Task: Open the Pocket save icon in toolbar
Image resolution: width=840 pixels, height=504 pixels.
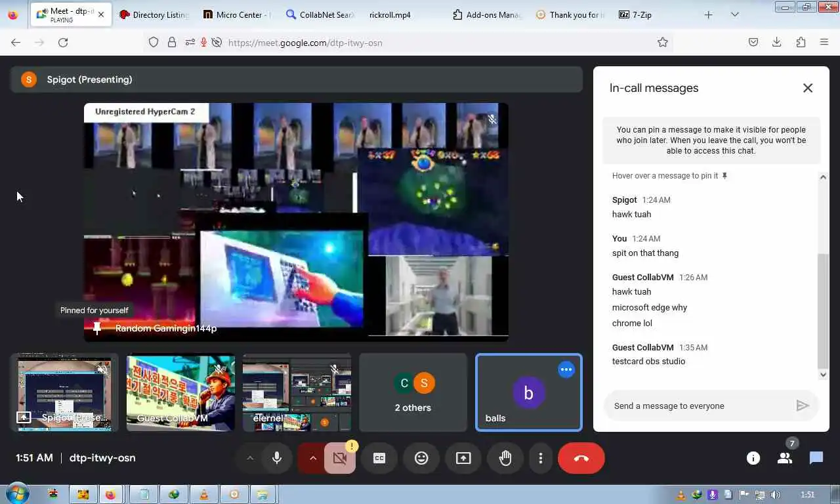Action: [753, 42]
